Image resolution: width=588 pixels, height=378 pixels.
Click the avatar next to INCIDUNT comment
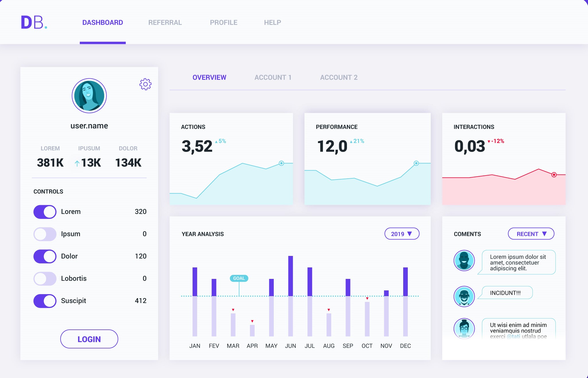pos(464,296)
